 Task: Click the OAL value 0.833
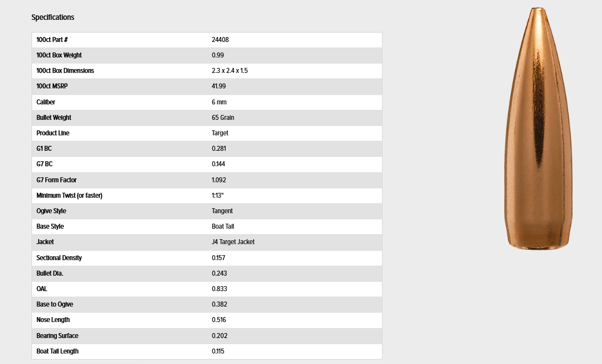[x=219, y=288]
